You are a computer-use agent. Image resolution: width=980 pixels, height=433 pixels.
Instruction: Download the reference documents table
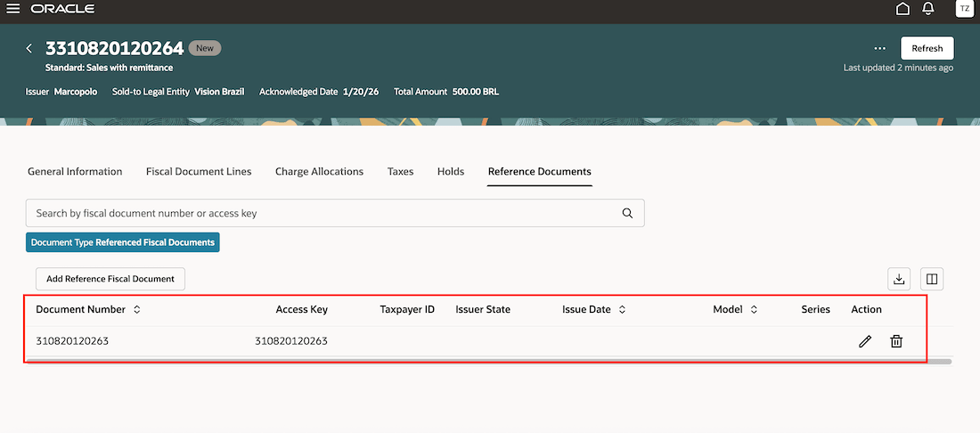(899, 279)
